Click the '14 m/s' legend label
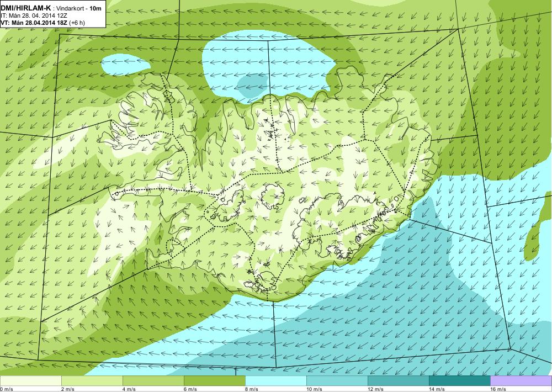 point(437,389)
